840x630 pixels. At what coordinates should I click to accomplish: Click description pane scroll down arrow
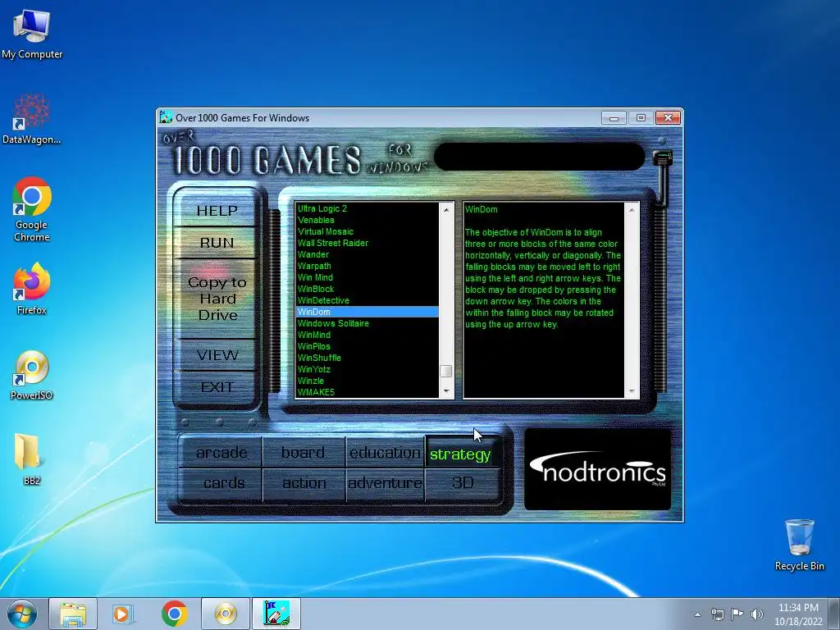pyautogui.click(x=632, y=391)
